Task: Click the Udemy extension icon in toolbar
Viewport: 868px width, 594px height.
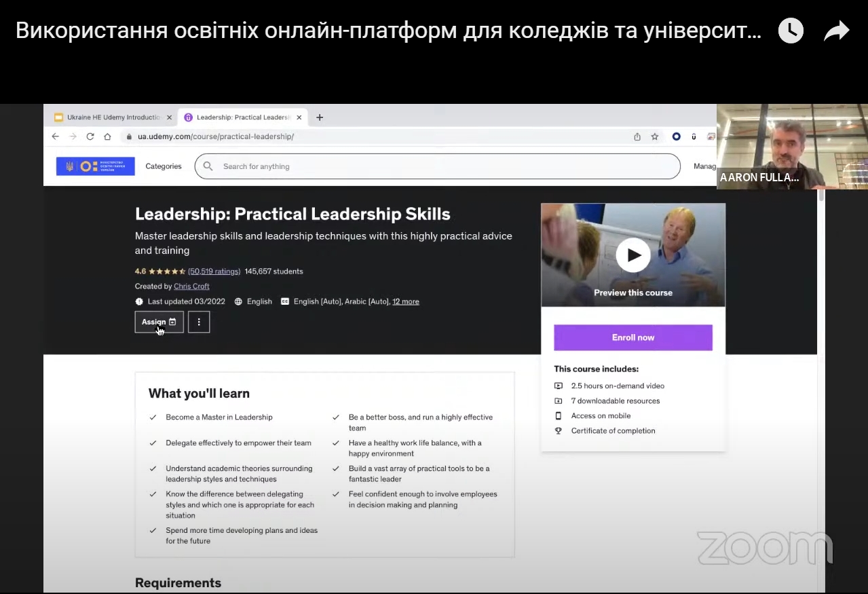Action: (x=694, y=136)
